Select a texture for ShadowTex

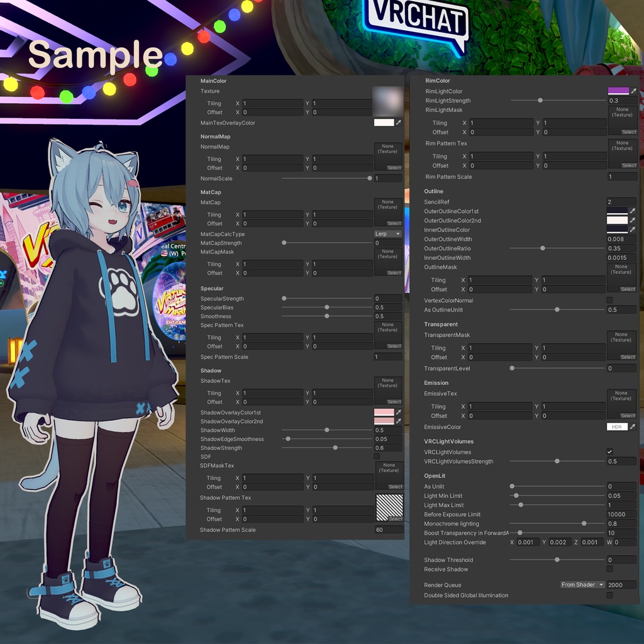point(394,402)
